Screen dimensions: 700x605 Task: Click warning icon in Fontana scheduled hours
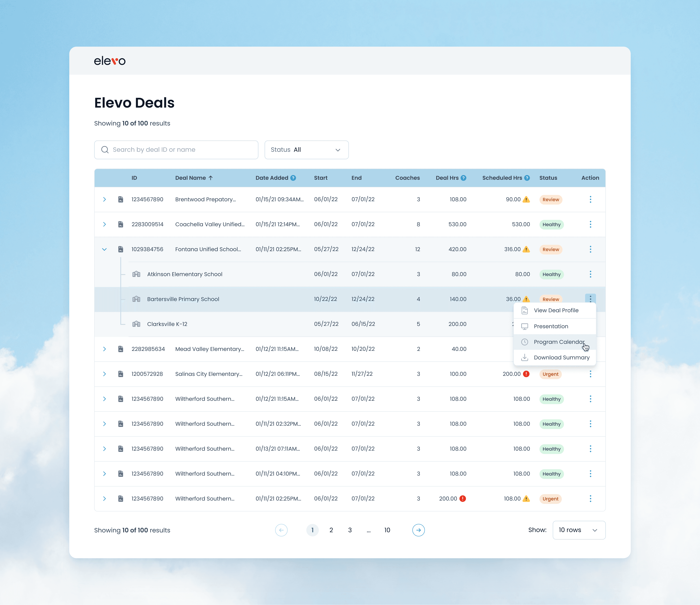tap(526, 250)
